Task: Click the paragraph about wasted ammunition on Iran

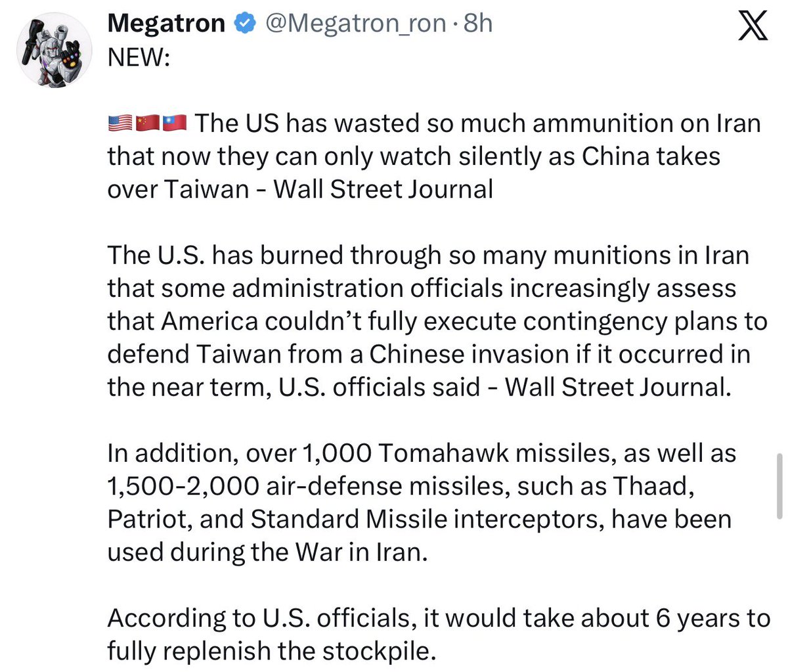Action: 434,156
